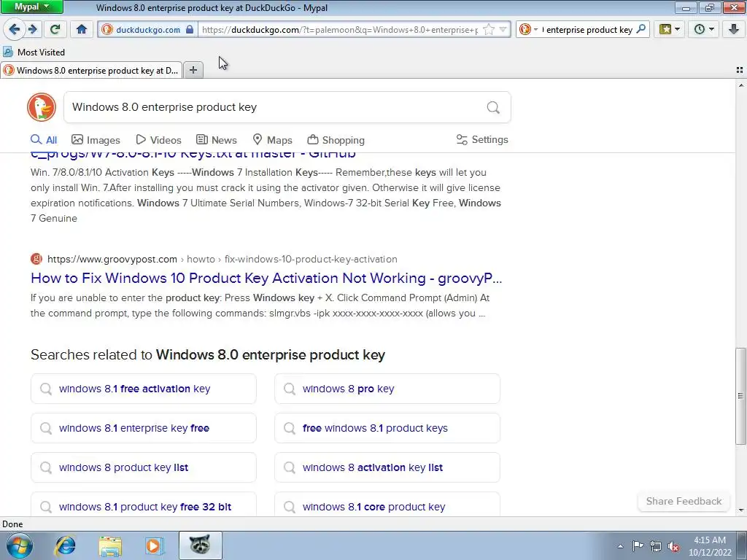
Task: Launch Windows Media Player from the taskbar
Action: 155,545
